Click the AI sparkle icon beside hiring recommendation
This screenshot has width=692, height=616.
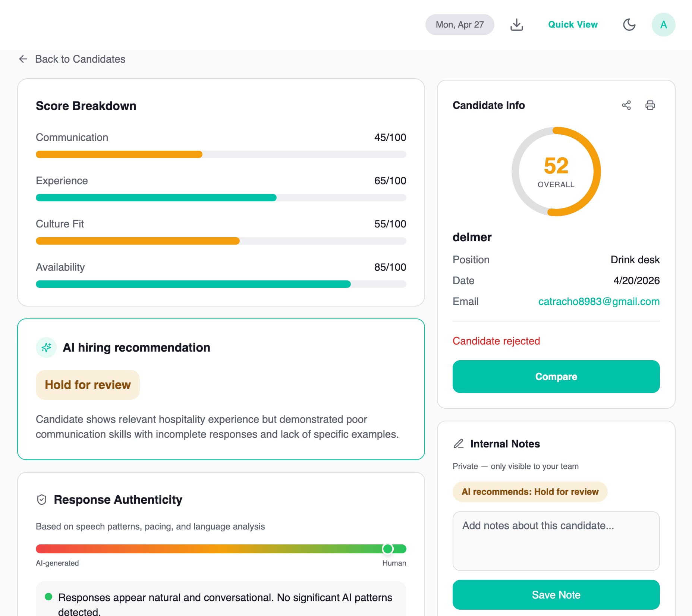(x=46, y=348)
